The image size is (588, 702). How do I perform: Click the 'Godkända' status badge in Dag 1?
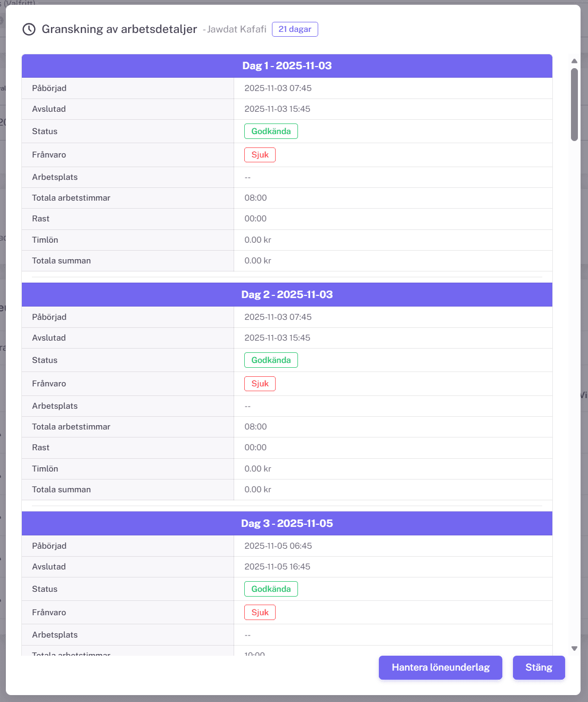coord(271,131)
